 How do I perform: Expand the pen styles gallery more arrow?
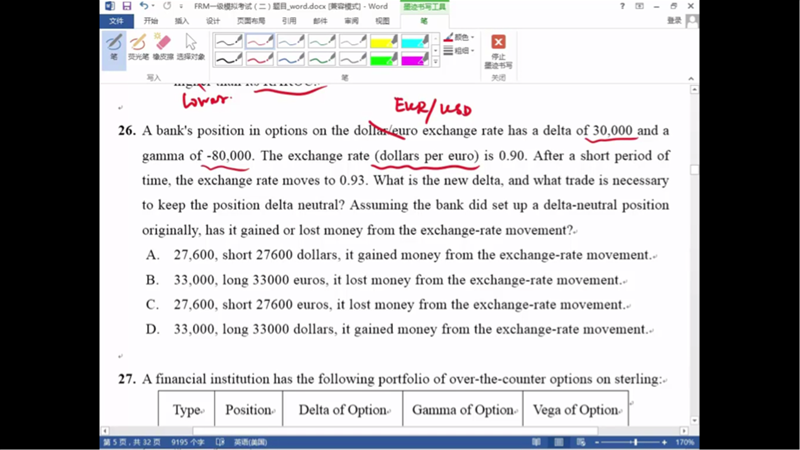436,62
